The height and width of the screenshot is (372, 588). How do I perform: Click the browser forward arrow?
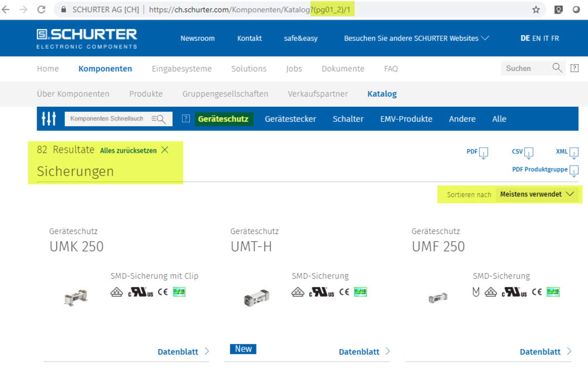tap(24, 10)
